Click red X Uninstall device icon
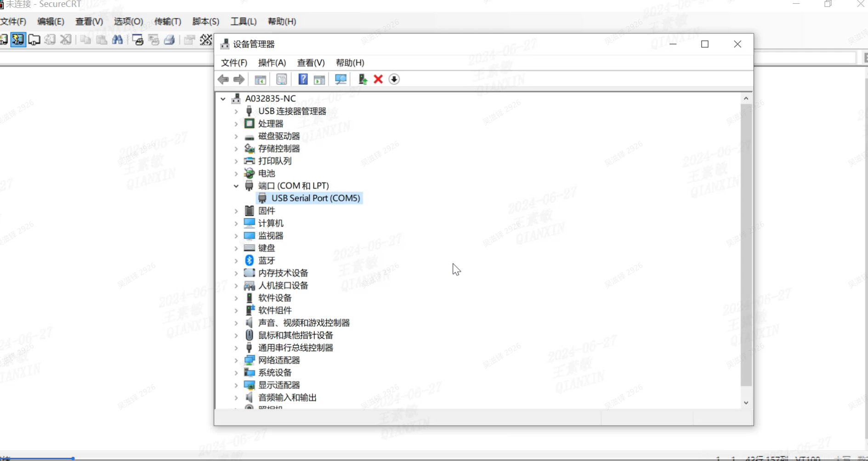This screenshot has width=868, height=461. (x=378, y=79)
